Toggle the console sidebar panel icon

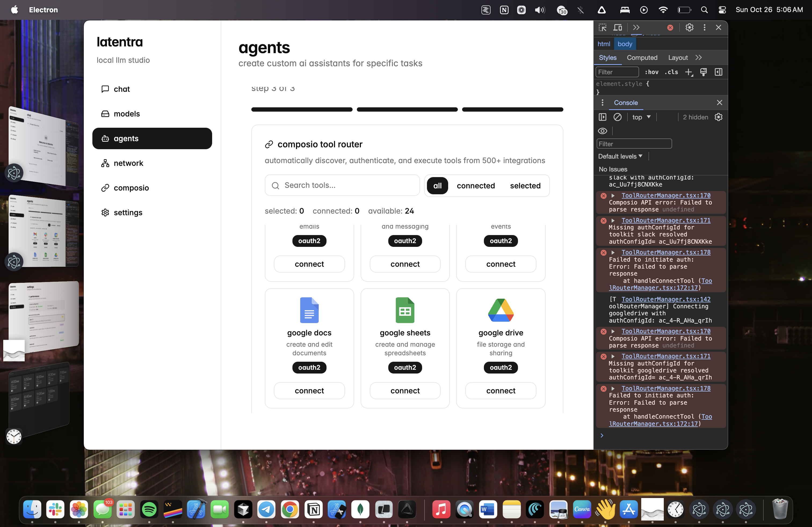[603, 117]
